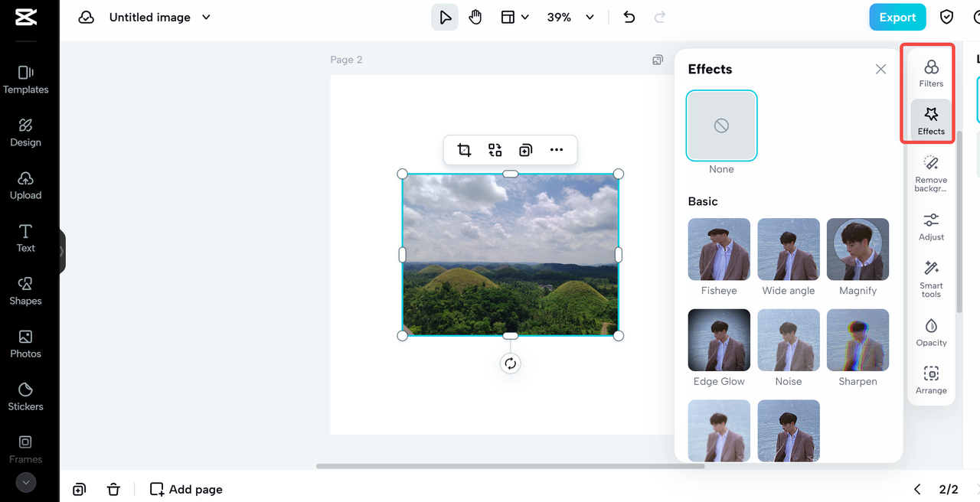Click the hand pan tool

[475, 17]
